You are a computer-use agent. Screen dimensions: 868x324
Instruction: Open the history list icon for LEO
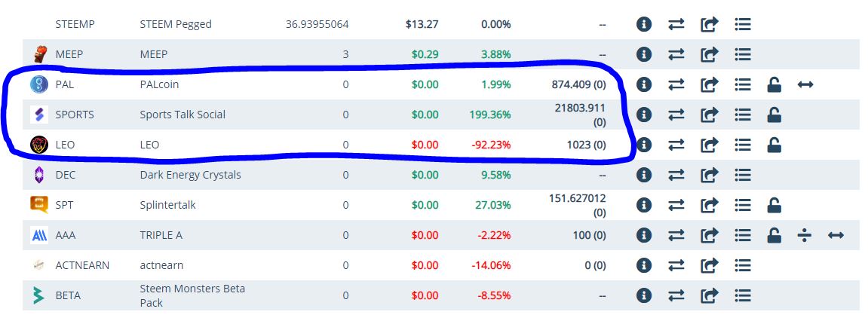click(x=742, y=145)
